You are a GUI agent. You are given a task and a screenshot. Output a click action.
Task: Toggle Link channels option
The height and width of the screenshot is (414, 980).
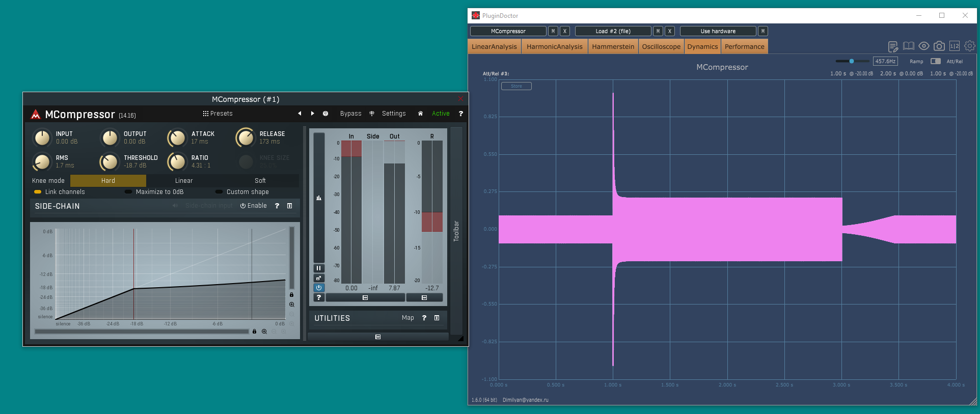click(x=60, y=192)
